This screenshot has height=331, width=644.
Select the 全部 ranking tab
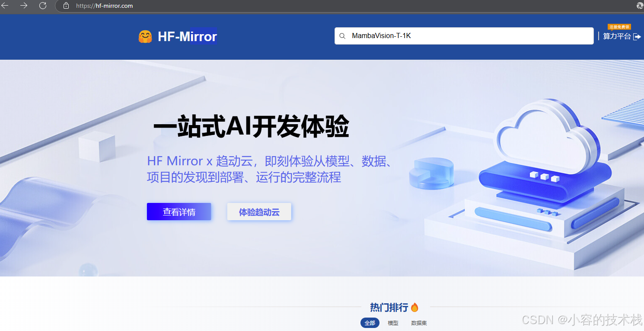[370, 323]
